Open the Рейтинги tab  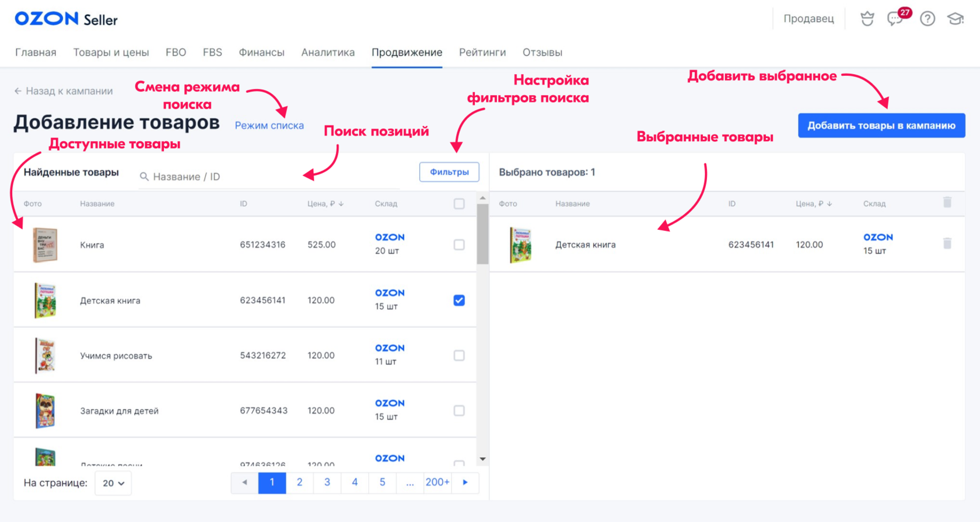482,52
